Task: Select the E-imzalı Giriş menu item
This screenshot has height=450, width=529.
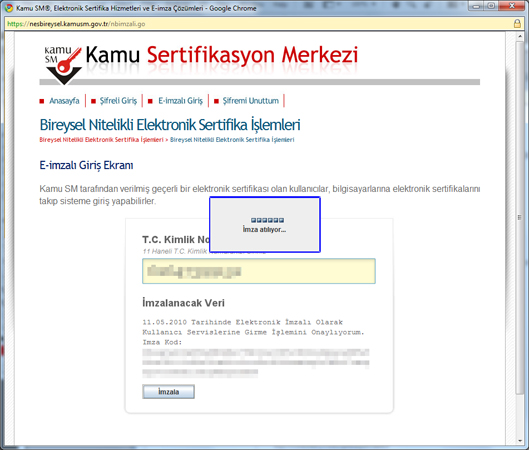Action: click(x=180, y=101)
